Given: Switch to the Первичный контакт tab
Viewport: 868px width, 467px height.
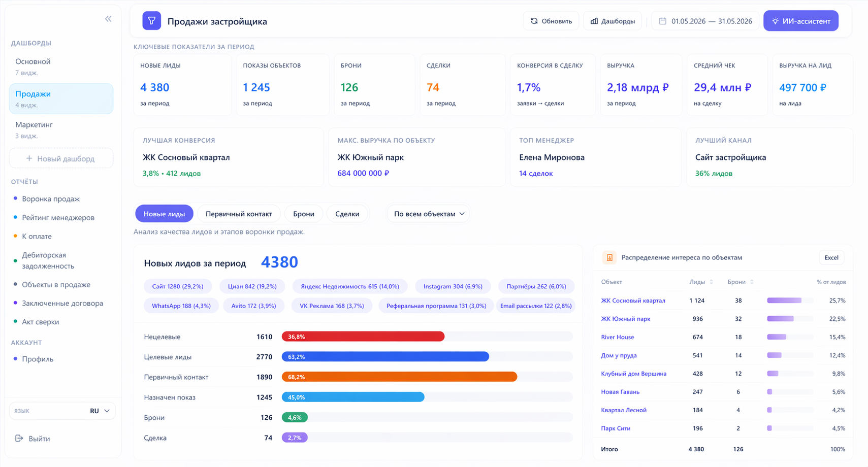Looking at the screenshot, I should click(239, 214).
